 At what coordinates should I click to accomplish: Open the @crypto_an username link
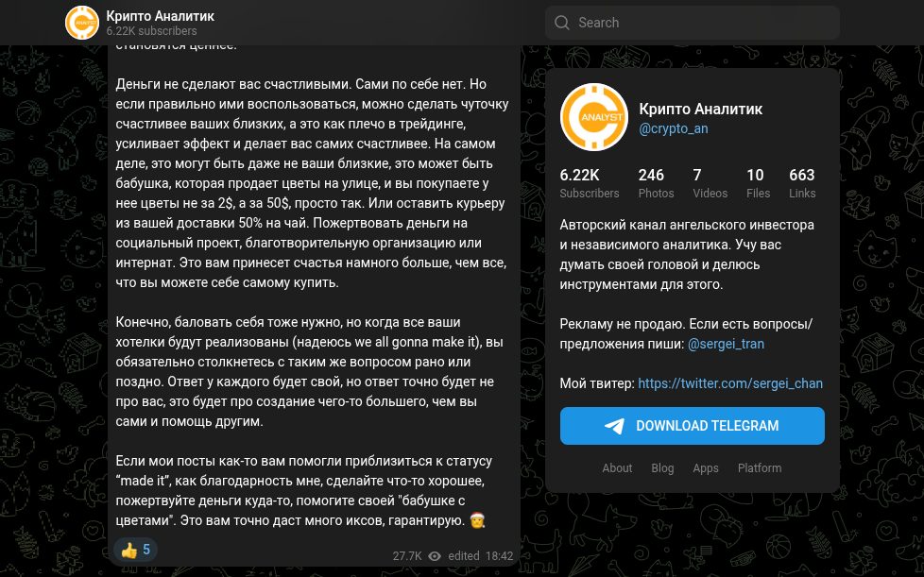674,128
